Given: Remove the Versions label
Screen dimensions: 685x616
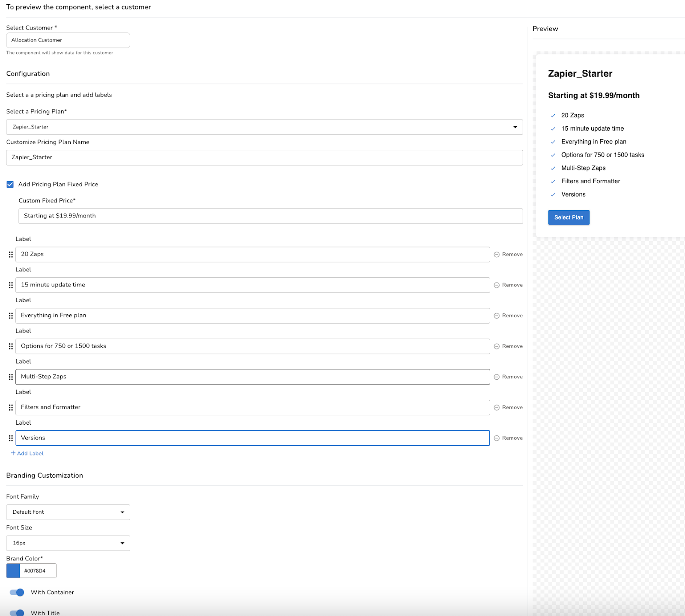Looking at the screenshot, I should pyautogui.click(x=508, y=438).
